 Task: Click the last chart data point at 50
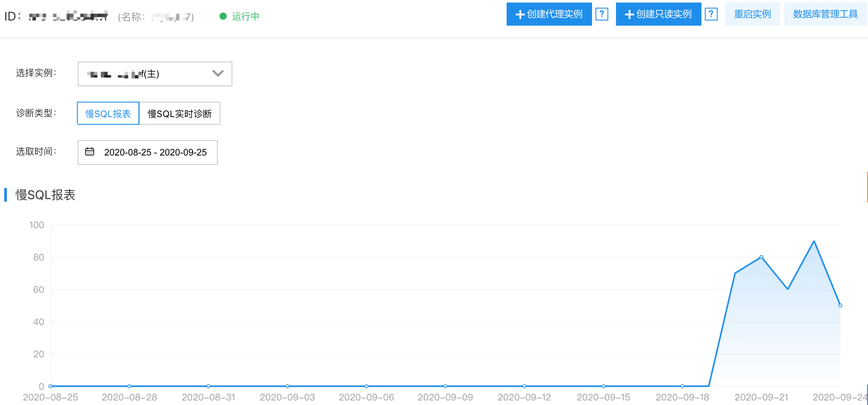pos(840,305)
